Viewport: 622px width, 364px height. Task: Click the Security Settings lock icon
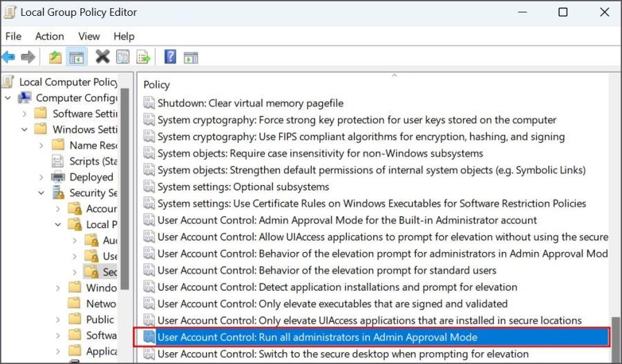tap(58, 193)
